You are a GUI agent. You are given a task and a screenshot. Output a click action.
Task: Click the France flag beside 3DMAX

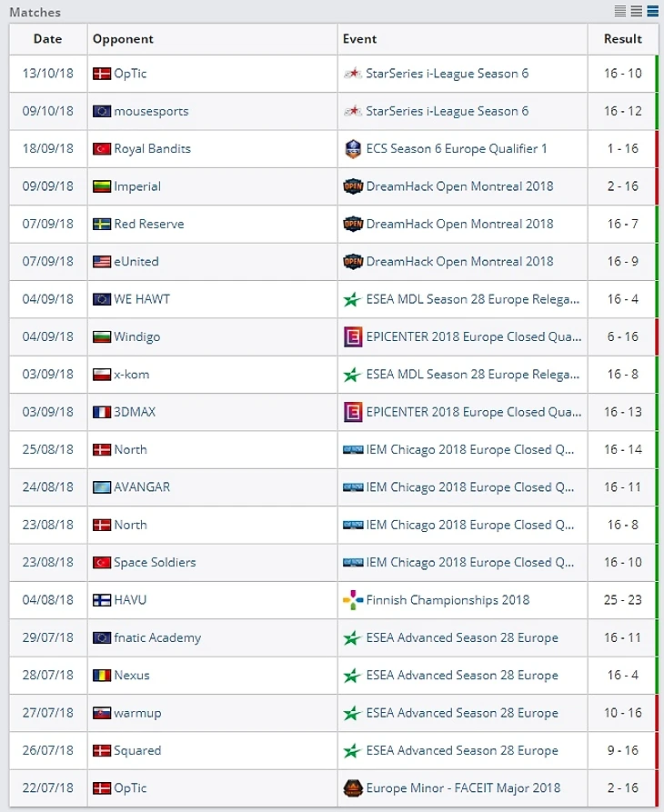(x=102, y=412)
